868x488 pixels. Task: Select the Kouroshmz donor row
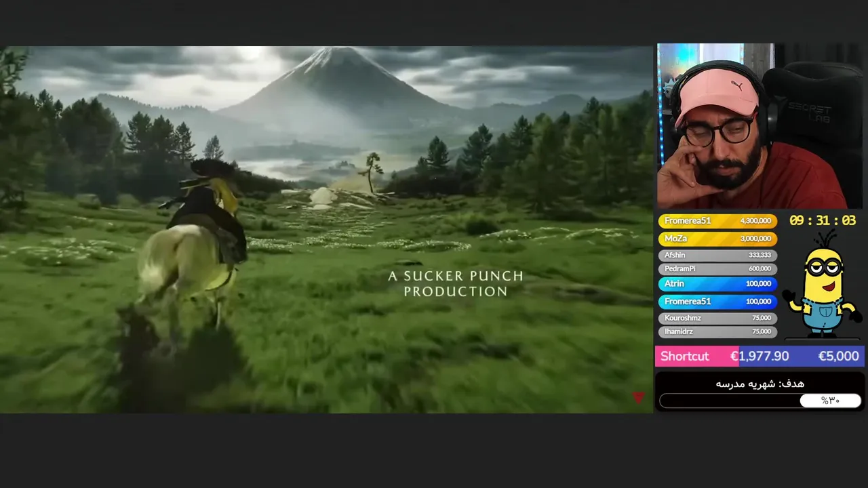[717, 318]
